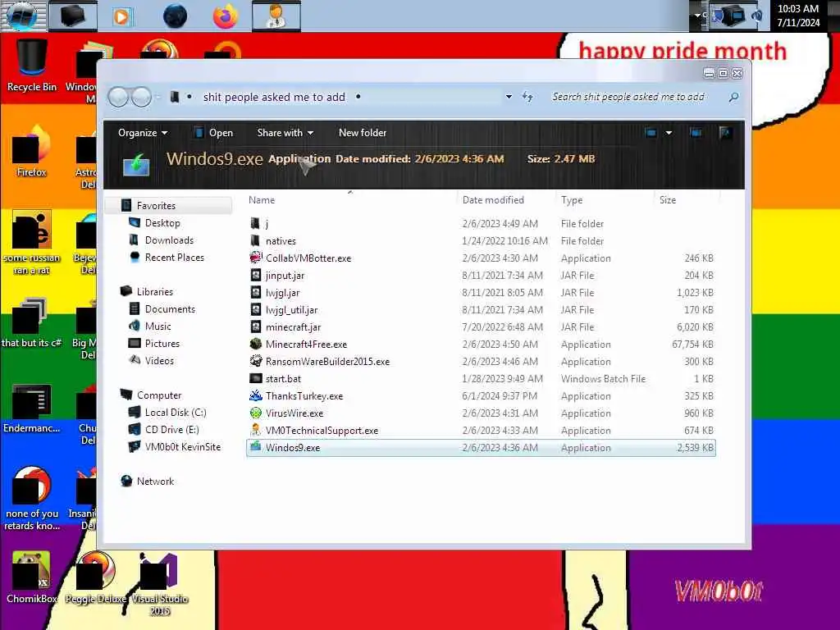Click the back navigation button in Explorer

(x=118, y=97)
